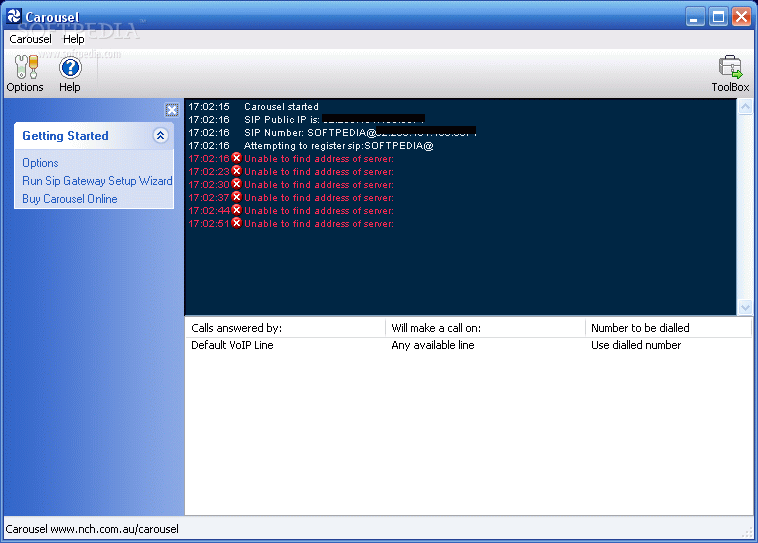
Task: Open the Carousel menu
Action: coord(30,39)
